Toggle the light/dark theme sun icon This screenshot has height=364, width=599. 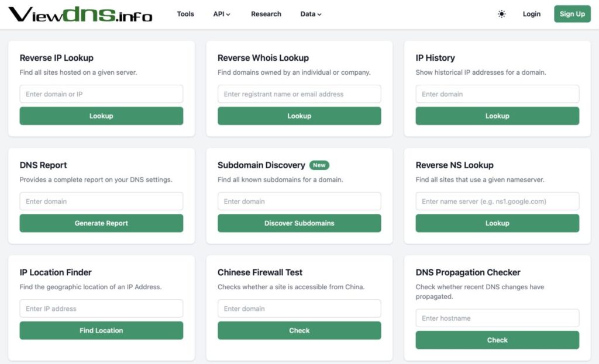501,14
